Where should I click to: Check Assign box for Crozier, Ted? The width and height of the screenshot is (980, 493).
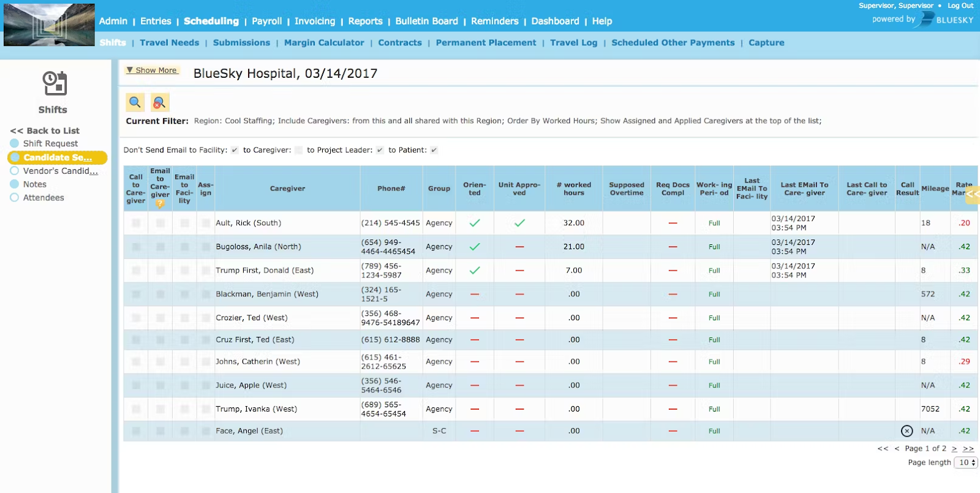pos(206,318)
